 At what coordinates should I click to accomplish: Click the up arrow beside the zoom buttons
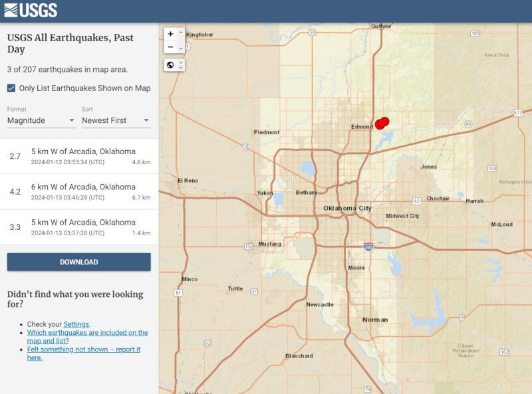pos(180,33)
